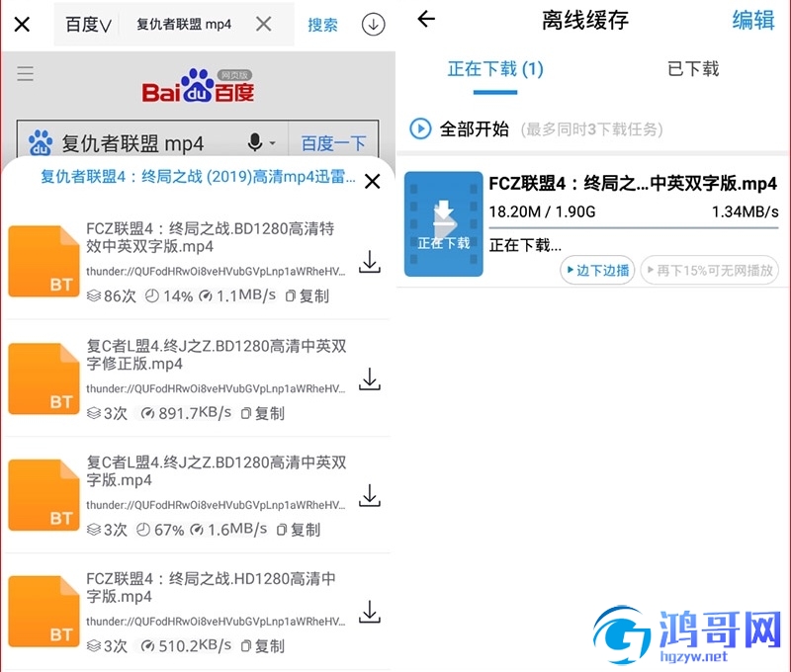
Task: Copy link of the 891.7KB/s resource
Action: [263, 413]
